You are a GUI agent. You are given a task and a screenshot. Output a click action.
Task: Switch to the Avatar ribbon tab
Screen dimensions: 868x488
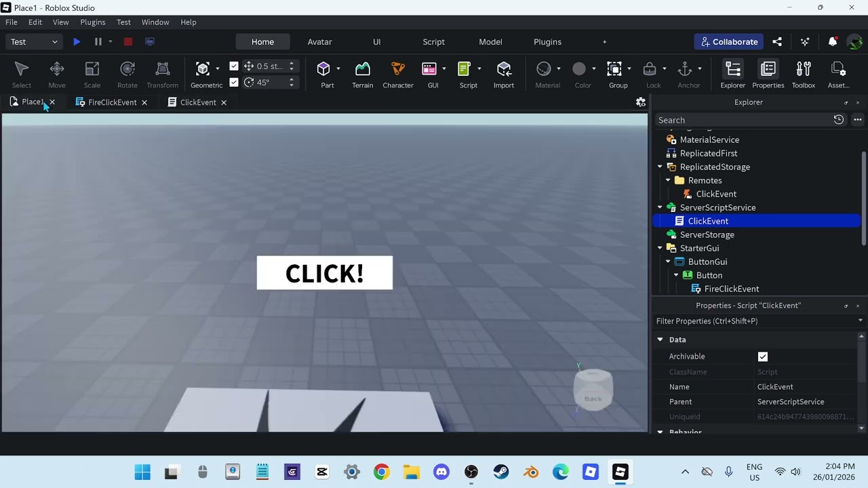[319, 42]
